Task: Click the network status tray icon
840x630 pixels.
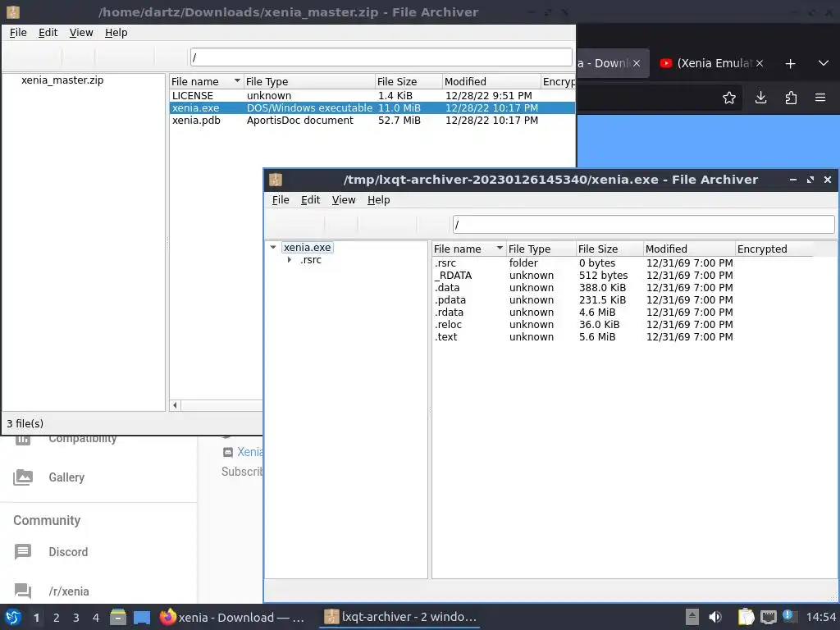Action: [x=768, y=617]
